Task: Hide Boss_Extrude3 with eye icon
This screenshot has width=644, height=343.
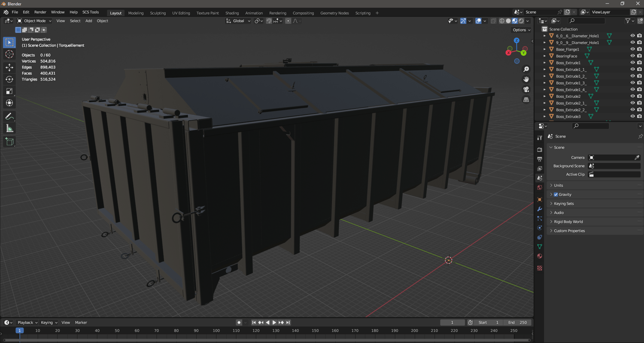Action: (632, 116)
